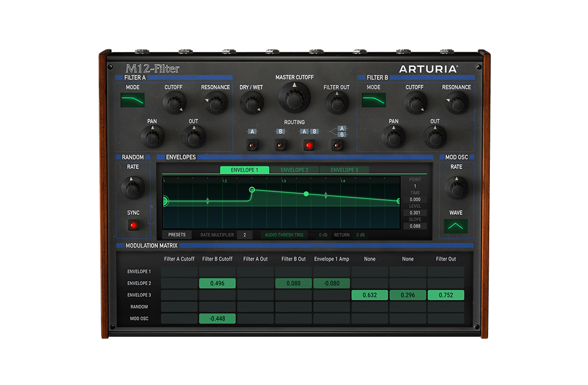
Task: Open the envelope Presets button
Action: (x=177, y=235)
